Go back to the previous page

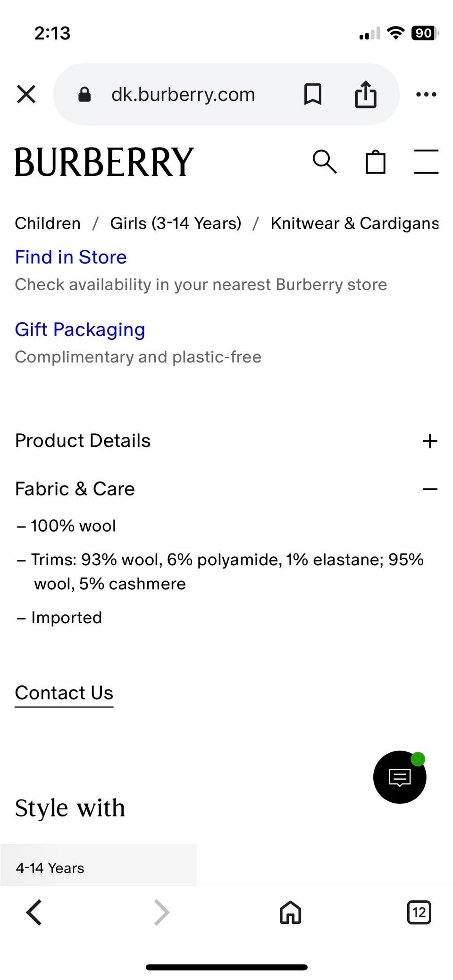tap(34, 912)
